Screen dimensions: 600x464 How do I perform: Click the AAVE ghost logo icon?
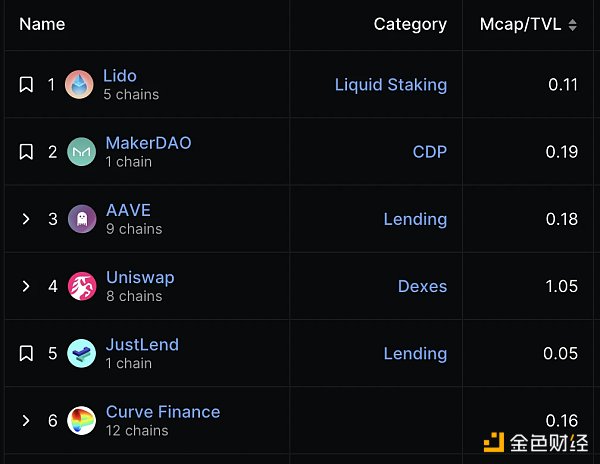point(82,219)
